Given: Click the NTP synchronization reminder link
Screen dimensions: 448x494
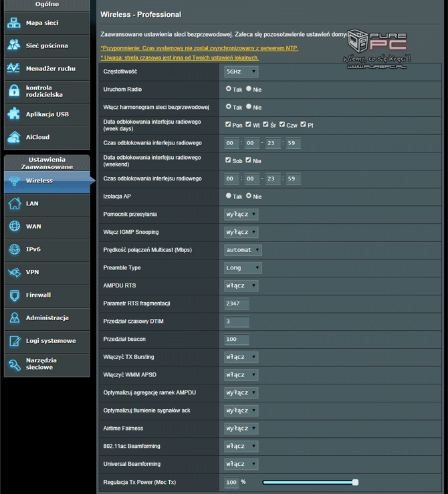Looking at the screenshot, I should [x=199, y=48].
